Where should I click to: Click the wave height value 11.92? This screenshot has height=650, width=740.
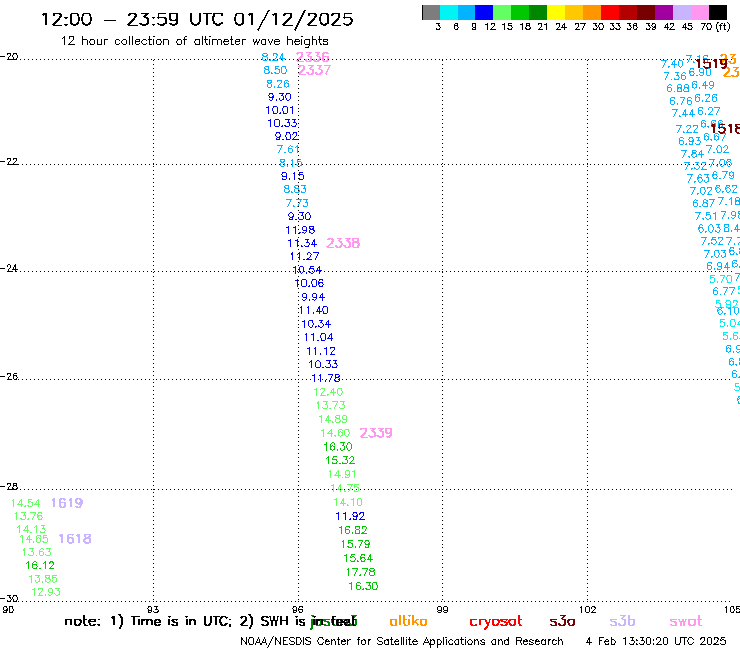[x=350, y=516]
